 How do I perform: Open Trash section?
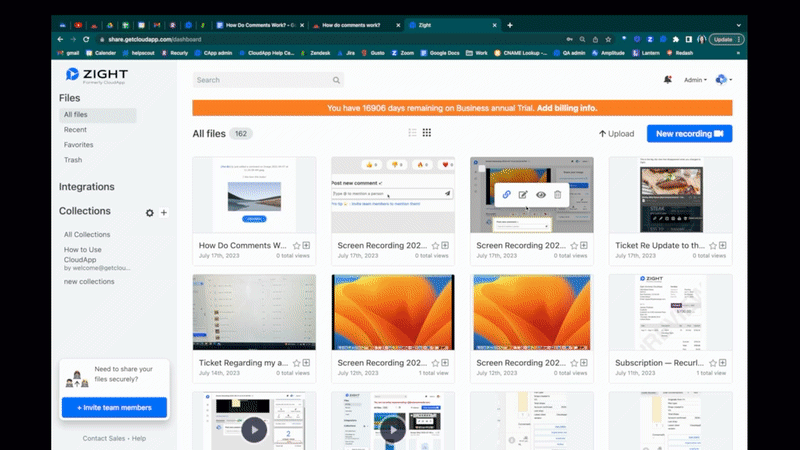(x=73, y=160)
